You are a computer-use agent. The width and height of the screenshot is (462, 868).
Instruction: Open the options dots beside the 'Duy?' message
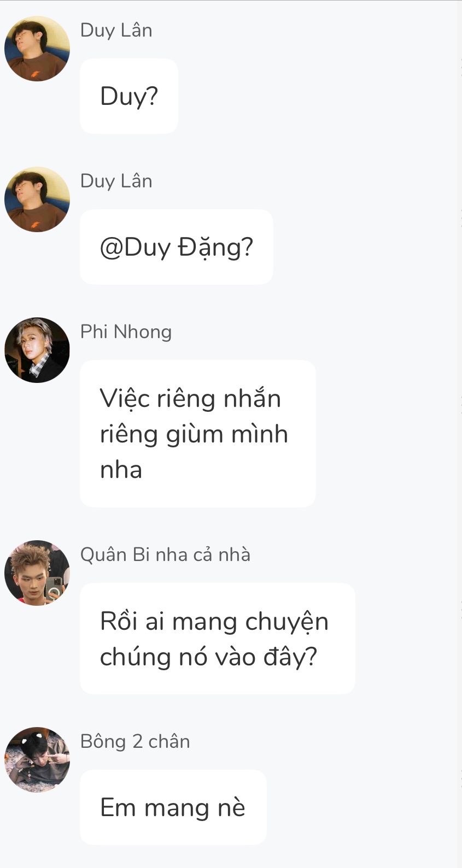click(x=460, y=68)
